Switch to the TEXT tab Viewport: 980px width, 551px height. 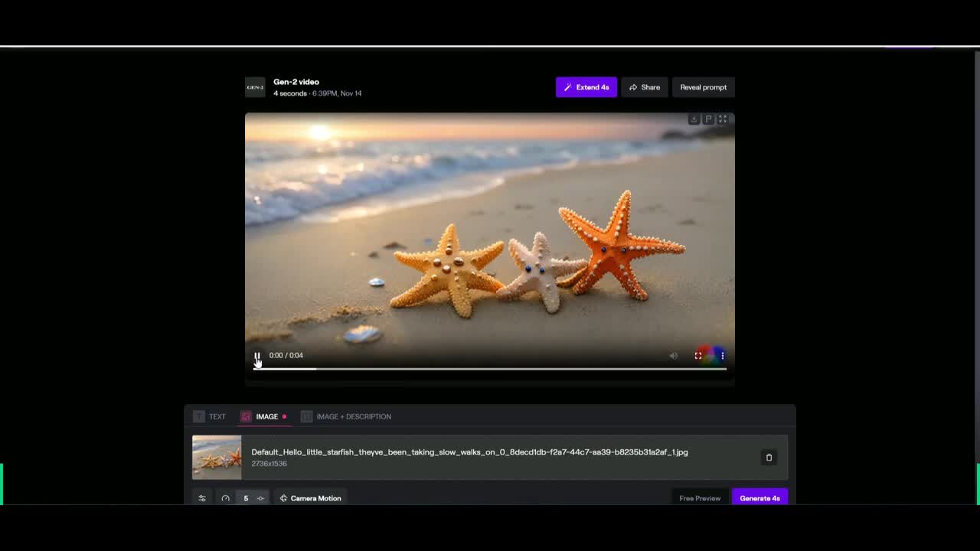[210, 416]
